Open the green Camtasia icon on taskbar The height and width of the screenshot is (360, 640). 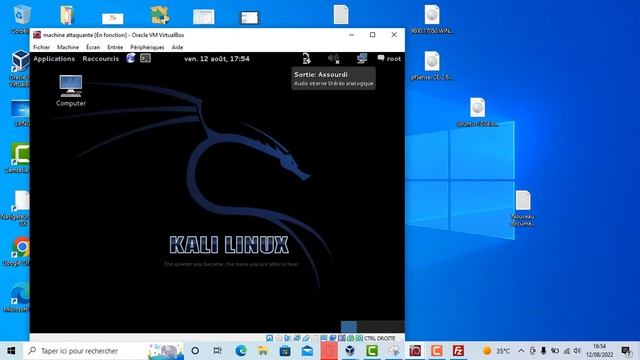(372, 351)
